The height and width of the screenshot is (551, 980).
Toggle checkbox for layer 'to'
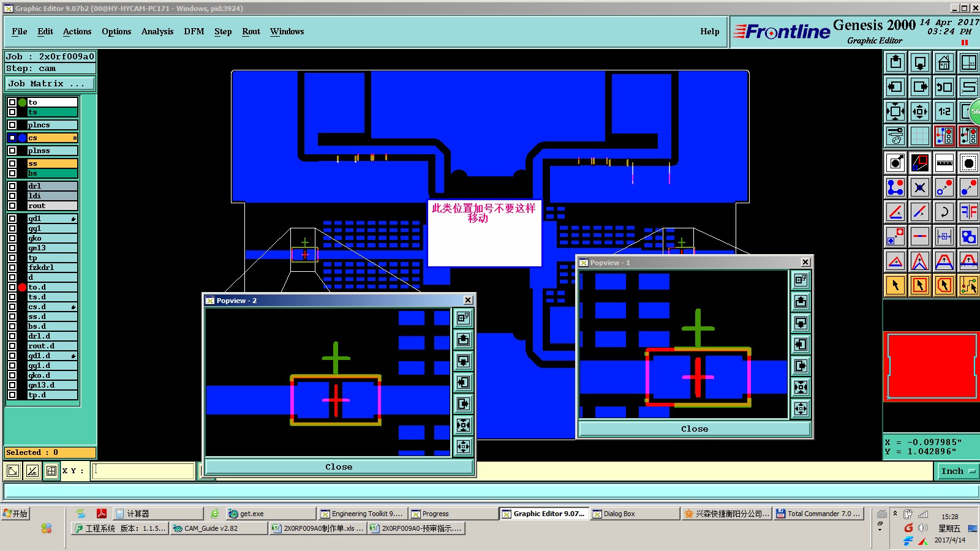coord(12,102)
